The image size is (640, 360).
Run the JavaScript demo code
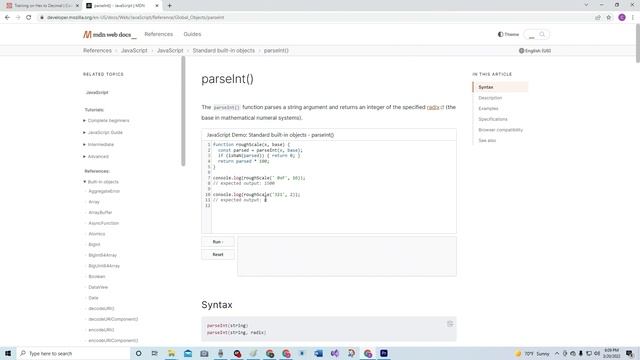point(218,242)
